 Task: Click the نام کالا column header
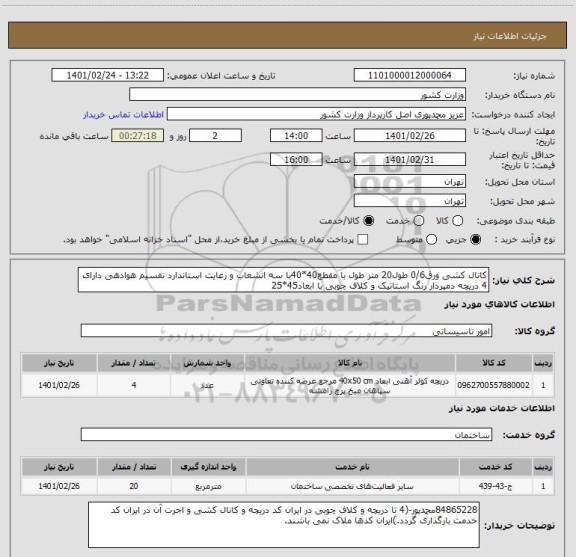point(349,363)
